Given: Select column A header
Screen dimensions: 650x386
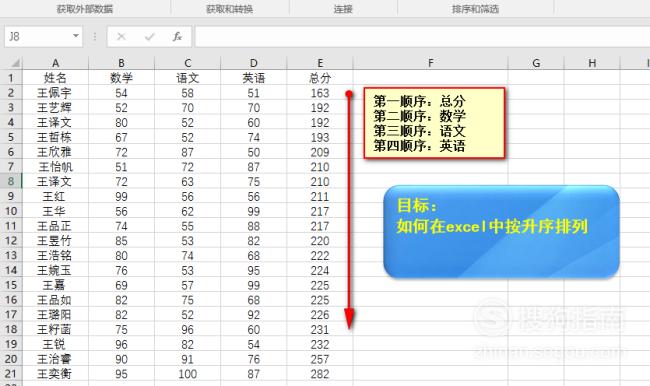Looking at the screenshot, I should [x=55, y=63].
